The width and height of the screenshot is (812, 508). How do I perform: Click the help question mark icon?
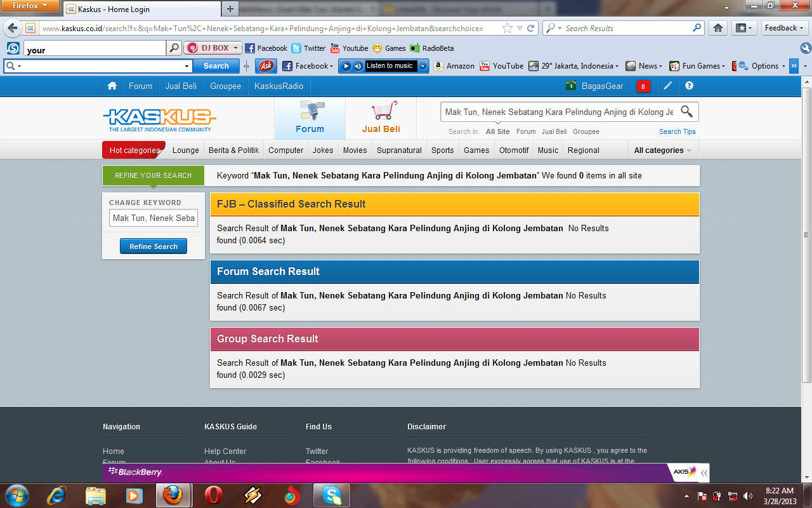(x=690, y=86)
